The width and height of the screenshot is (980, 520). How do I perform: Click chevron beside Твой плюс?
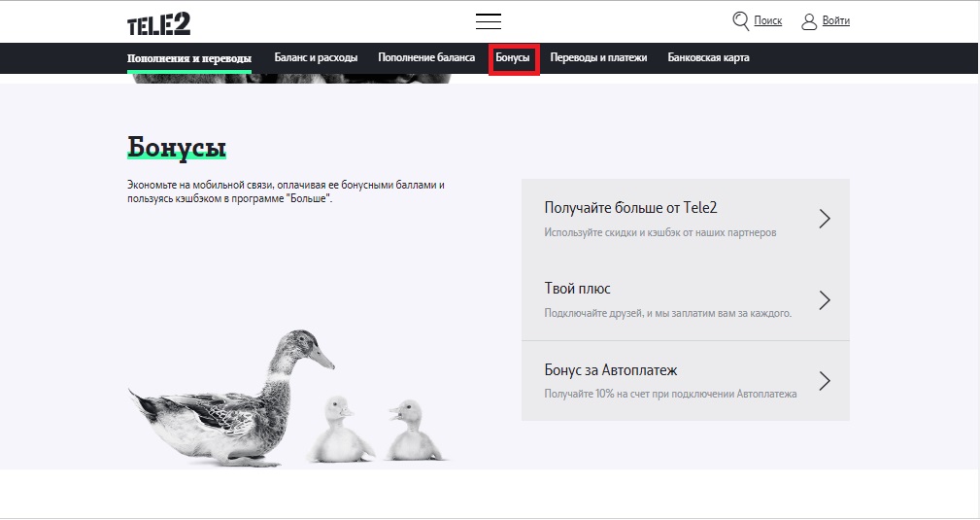point(824,299)
